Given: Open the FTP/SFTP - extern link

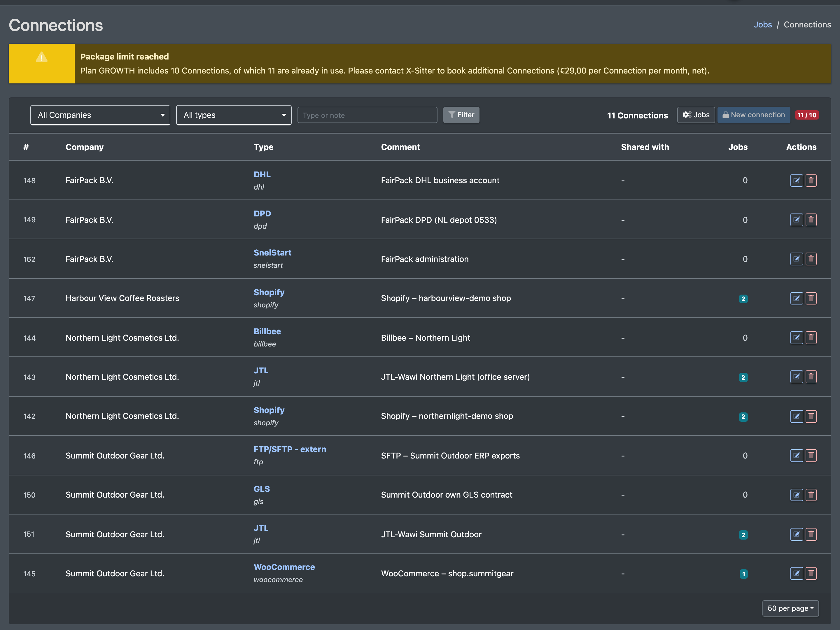Looking at the screenshot, I should coord(290,449).
